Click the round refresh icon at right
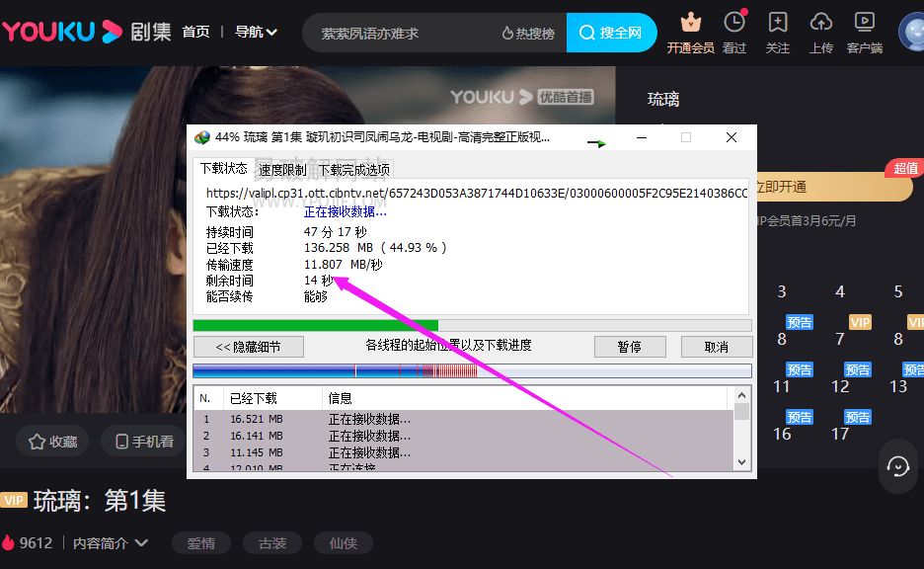924x569 pixels. pyautogui.click(x=897, y=467)
